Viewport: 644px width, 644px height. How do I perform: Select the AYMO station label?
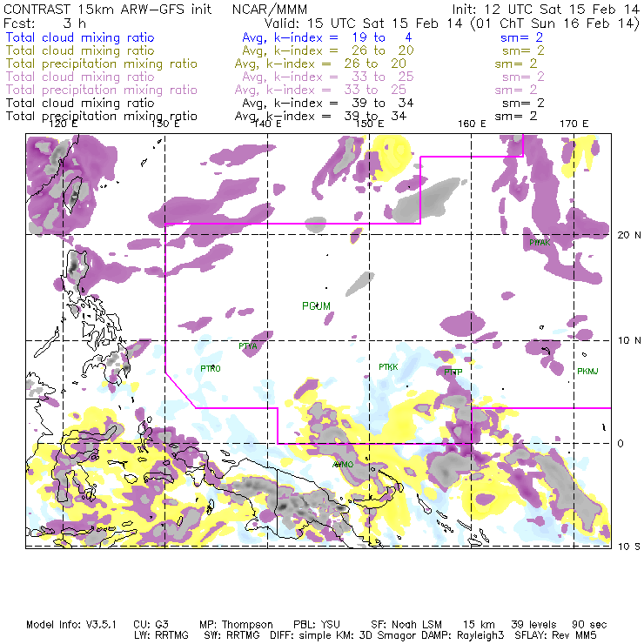click(x=343, y=465)
